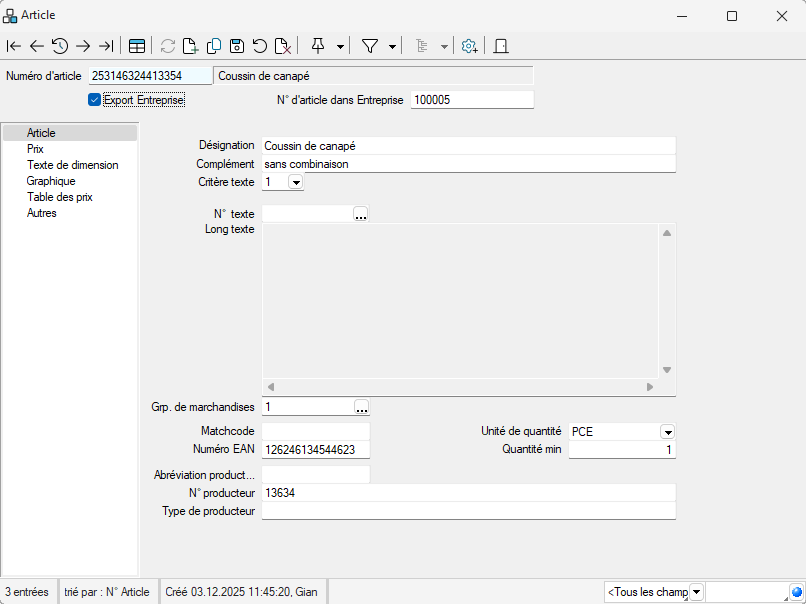Jump to the last record
806x604 pixels.
click(x=106, y=46)
